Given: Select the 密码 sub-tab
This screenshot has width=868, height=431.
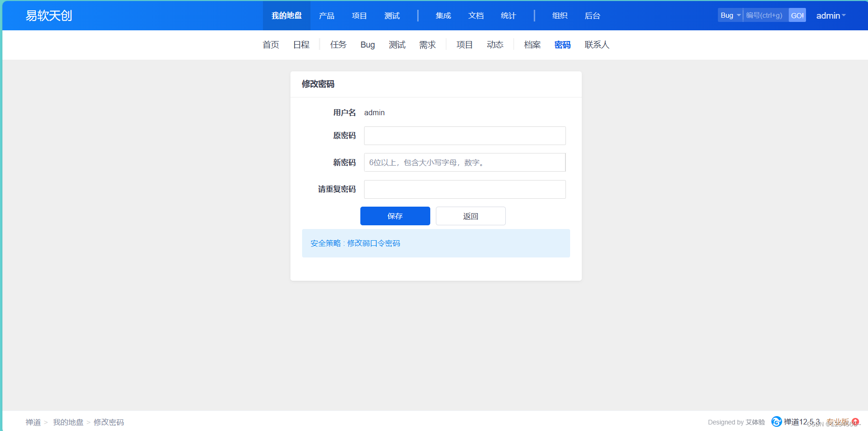Looking at the screenshot, I should [x=563, y=44].
